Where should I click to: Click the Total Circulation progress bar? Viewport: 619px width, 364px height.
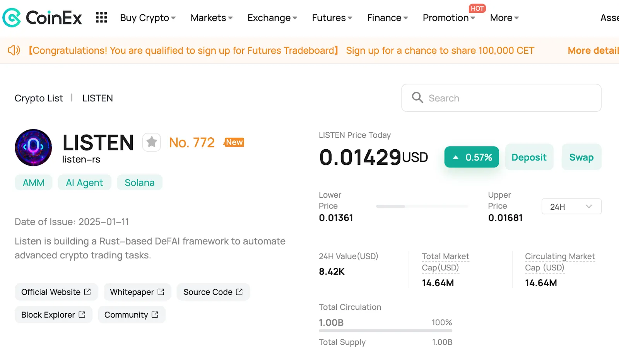pos(385,331)
